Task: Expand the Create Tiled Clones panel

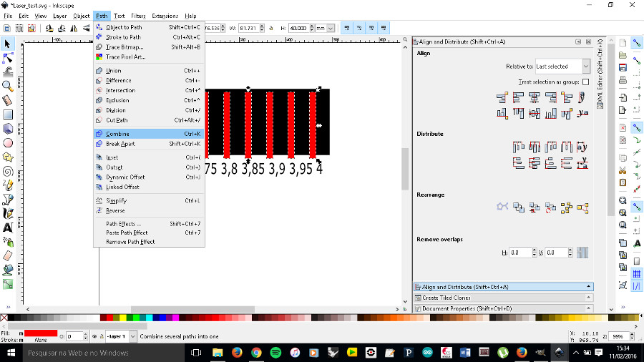Action: [x=504, y=298]
